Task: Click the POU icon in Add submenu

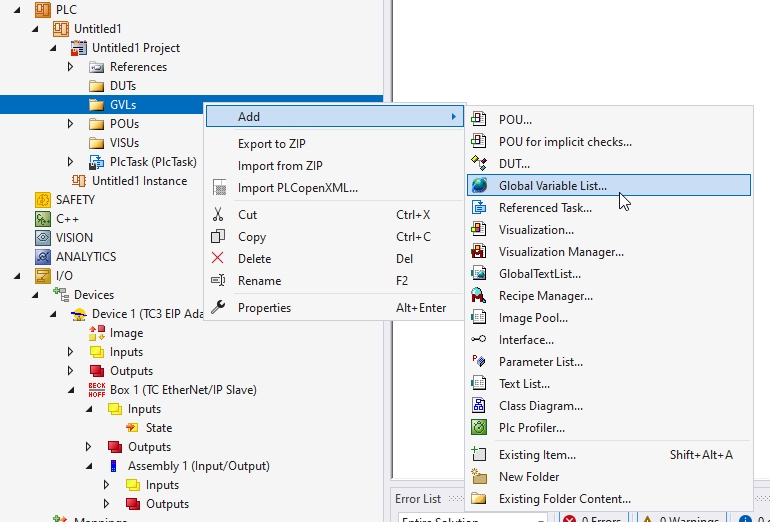Action: point(479,119)
